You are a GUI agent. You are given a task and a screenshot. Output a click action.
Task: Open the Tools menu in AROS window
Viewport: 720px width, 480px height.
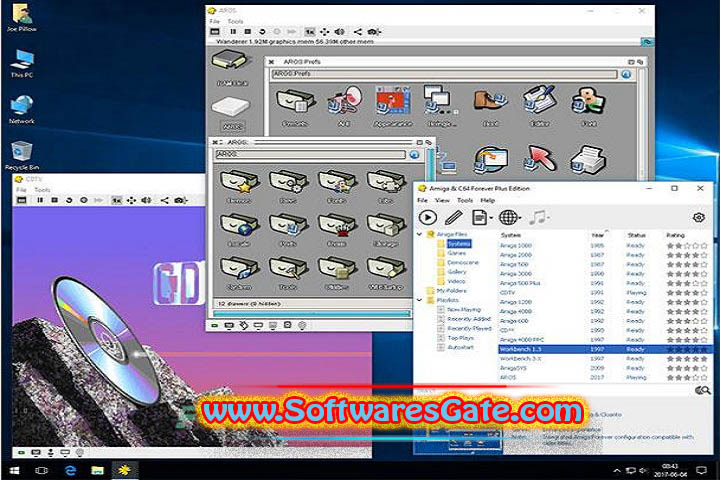235,21
